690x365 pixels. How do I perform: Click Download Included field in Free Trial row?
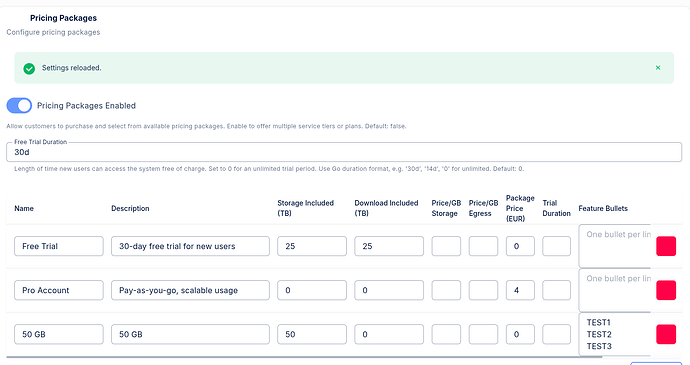[389, 246]
